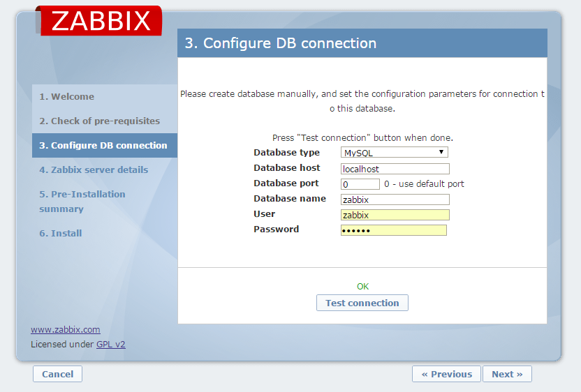
Task: Open the Database type dropdown
Action: [x=395, y=153]
